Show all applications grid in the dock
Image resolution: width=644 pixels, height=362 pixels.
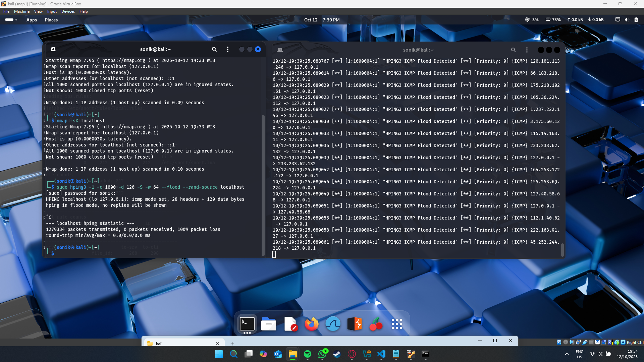[397, 324]
